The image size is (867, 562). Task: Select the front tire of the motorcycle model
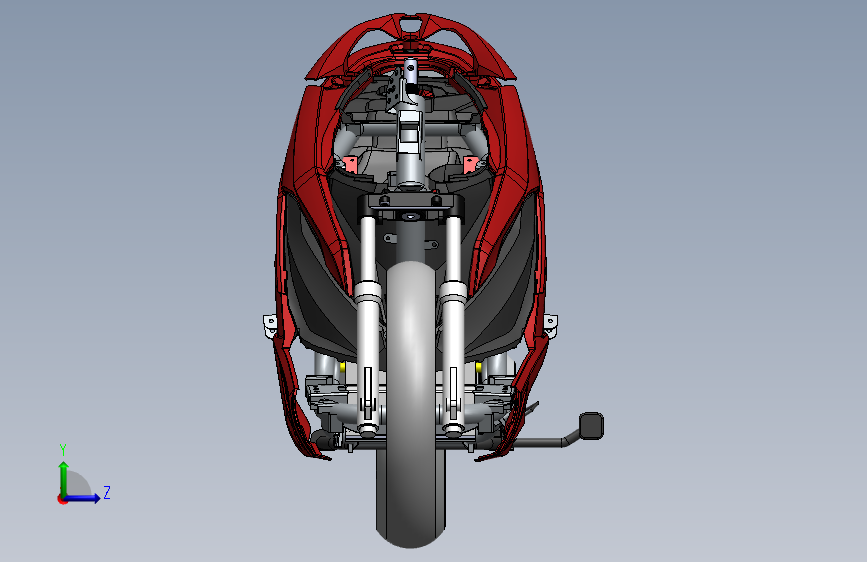tap(410, 404)
